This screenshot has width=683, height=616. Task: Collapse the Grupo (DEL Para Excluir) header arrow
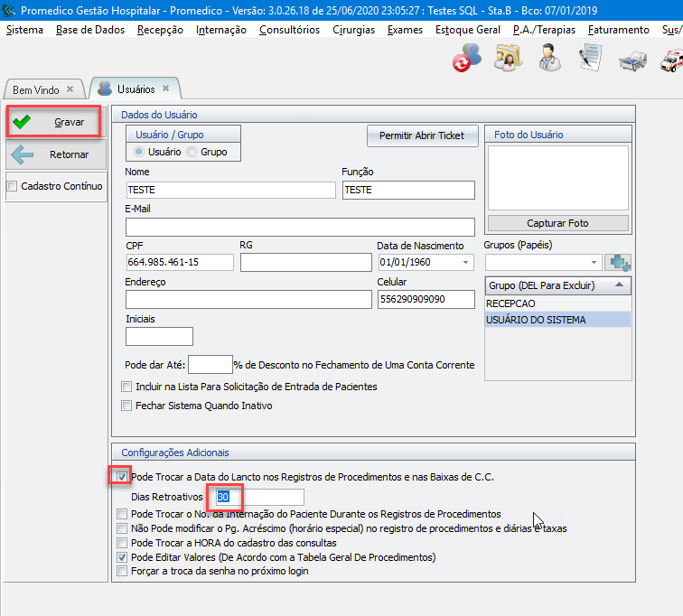click(x=619, y=285)
